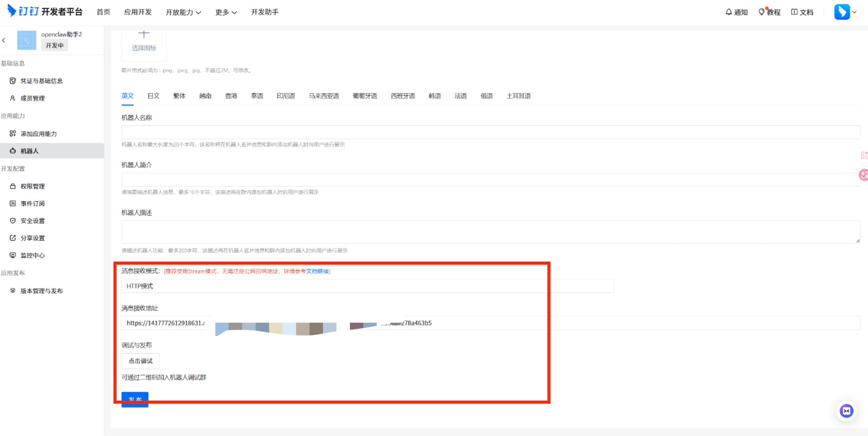Focus the 机器人描述 text area
This screenshot has width=868, height=436.
490,232
